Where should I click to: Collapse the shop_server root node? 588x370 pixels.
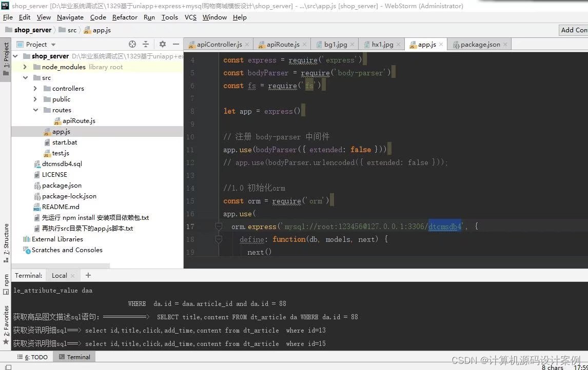[x=15, y=56]
